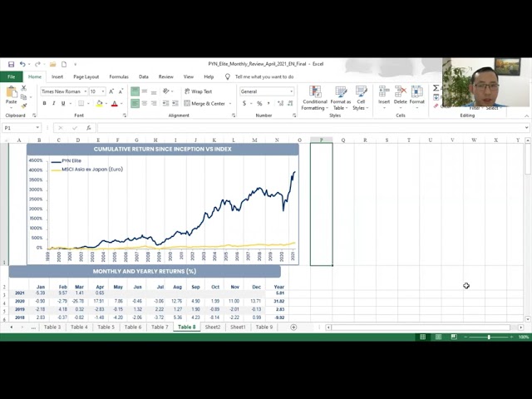Open a file via the folder icon

pyautogui.click(x=52, y=64)
